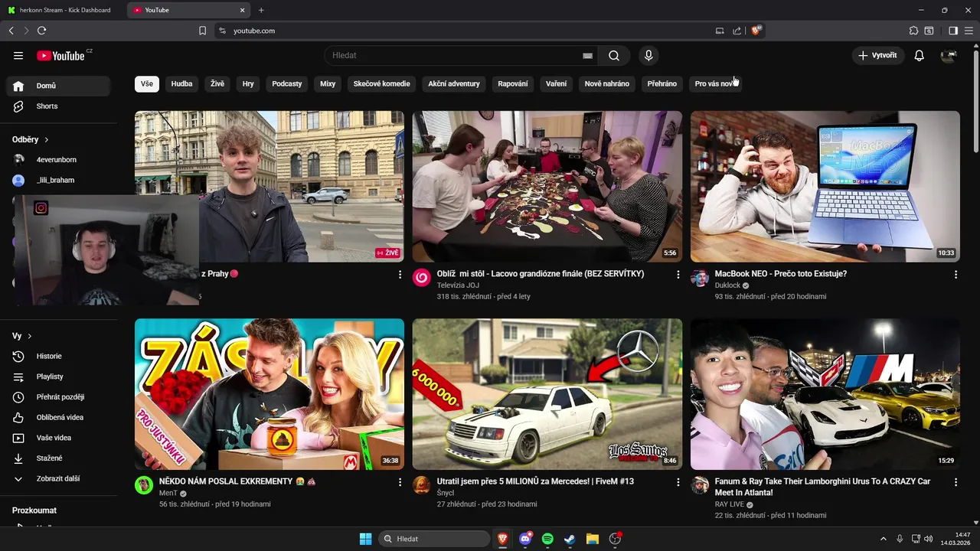Click the Vytvořit create button
Viewport: 980px width, 551px height.
coord(878,55)
